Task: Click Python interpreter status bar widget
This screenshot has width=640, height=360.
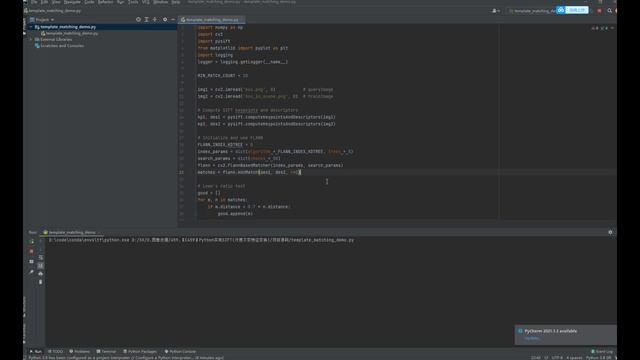Action: coord(599,358)
